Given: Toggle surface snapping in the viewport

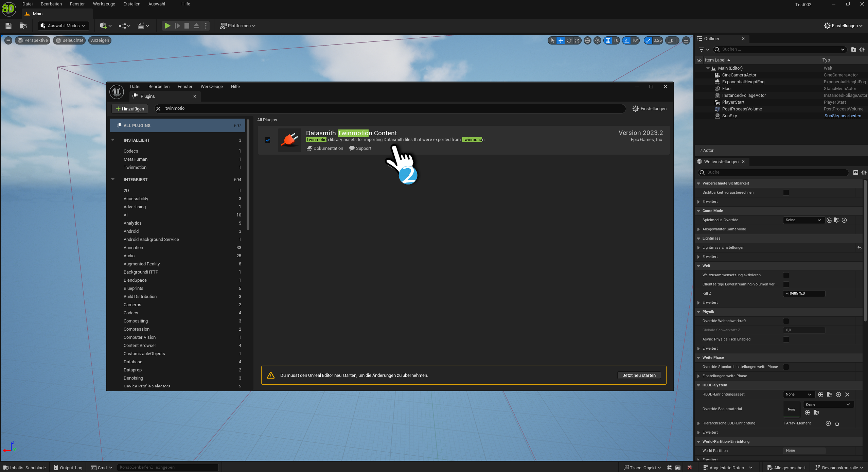Looking at the screenshot, I should pos(597,40).
